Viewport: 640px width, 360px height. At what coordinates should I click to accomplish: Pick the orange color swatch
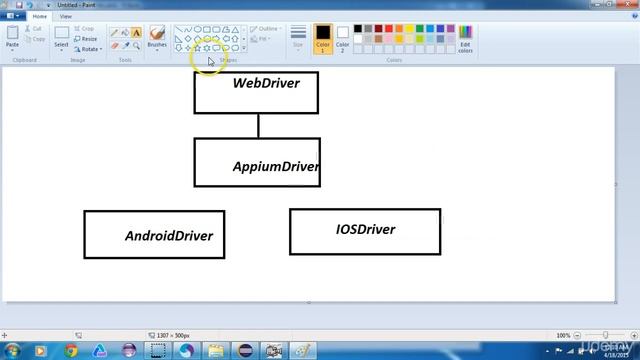399,29
